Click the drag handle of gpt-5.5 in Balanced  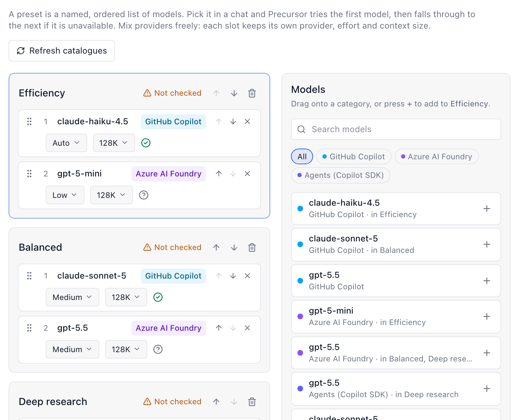29,328
